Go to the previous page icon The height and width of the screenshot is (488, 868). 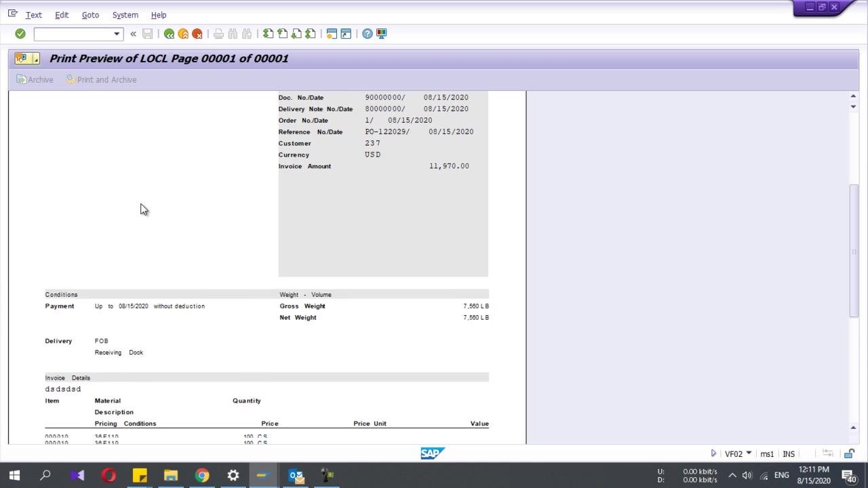click(283, 34)
